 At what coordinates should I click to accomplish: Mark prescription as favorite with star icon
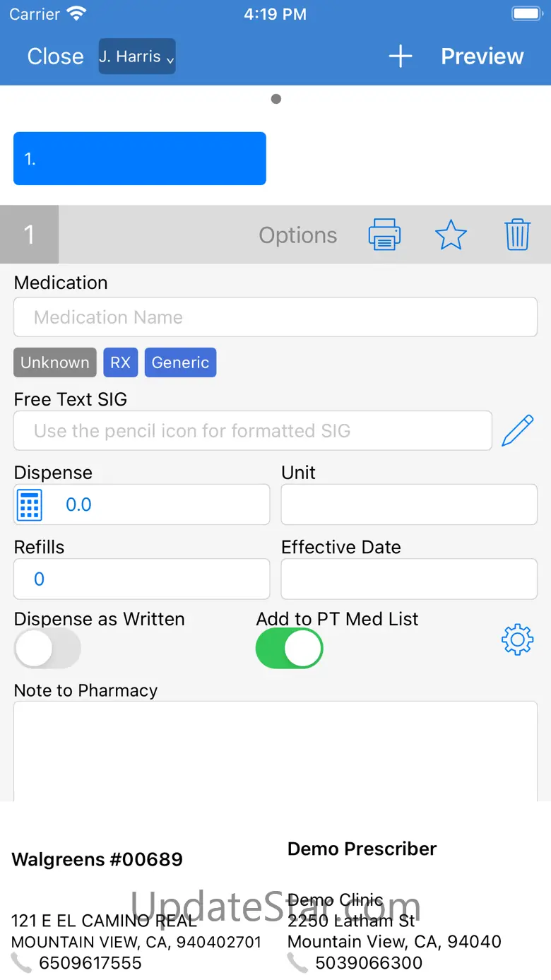(451, 235)
